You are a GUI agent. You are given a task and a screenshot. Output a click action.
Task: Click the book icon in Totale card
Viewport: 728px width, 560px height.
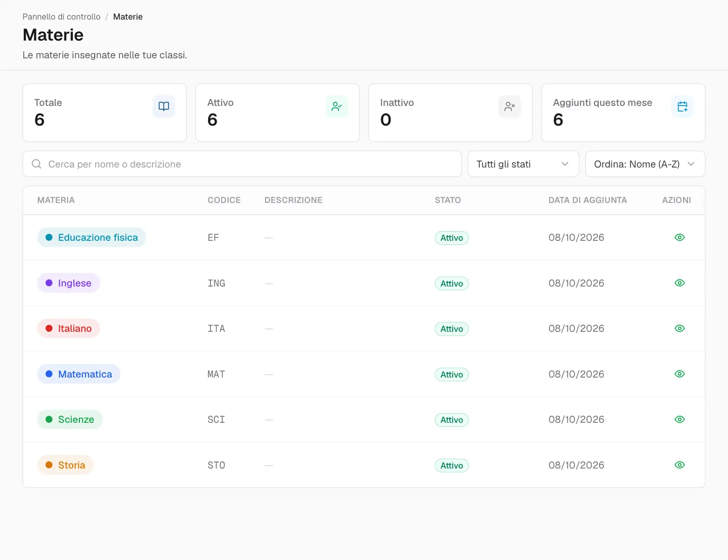point(164,106)
